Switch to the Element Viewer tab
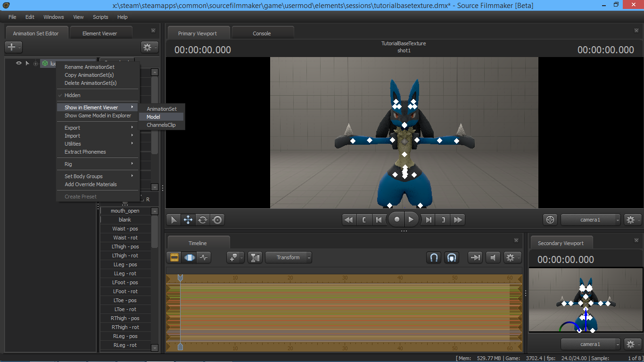 click(x=99, y=33)
